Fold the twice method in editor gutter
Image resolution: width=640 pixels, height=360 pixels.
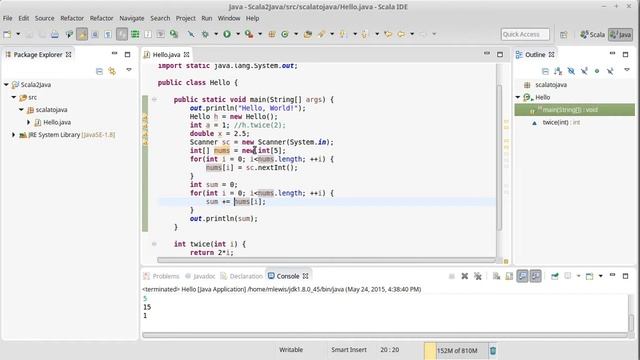point(154,244)
